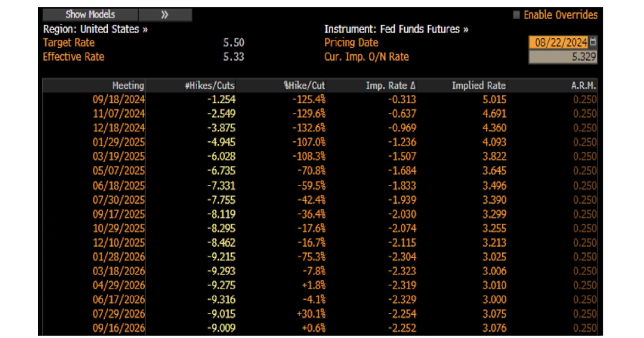Click the Show Models button
This screenshot has width=644, height=338.
coord(90,15)
